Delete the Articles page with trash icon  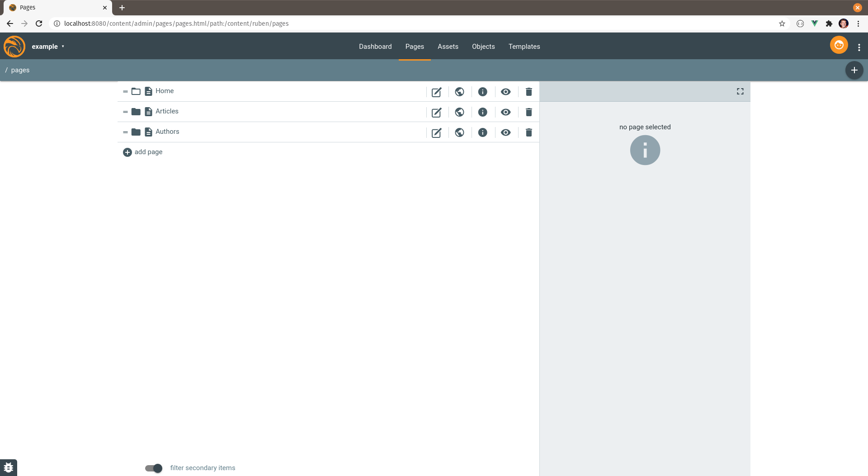pyautogui.click(x=528, y=112)
